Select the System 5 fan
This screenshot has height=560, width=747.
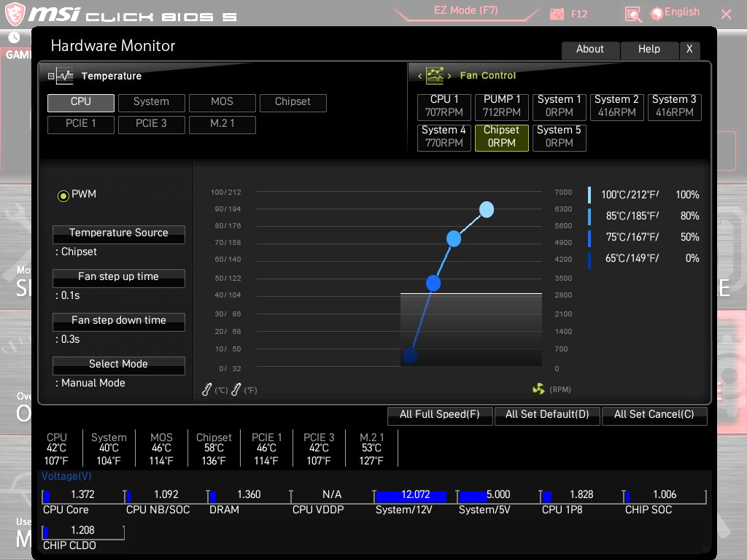[x=560, y=138]
